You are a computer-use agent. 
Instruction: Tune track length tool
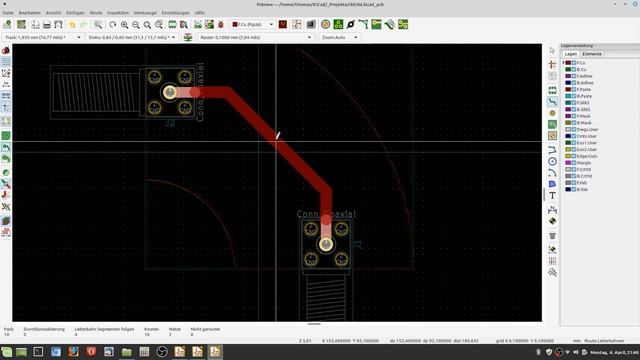[x=389, y=24]
